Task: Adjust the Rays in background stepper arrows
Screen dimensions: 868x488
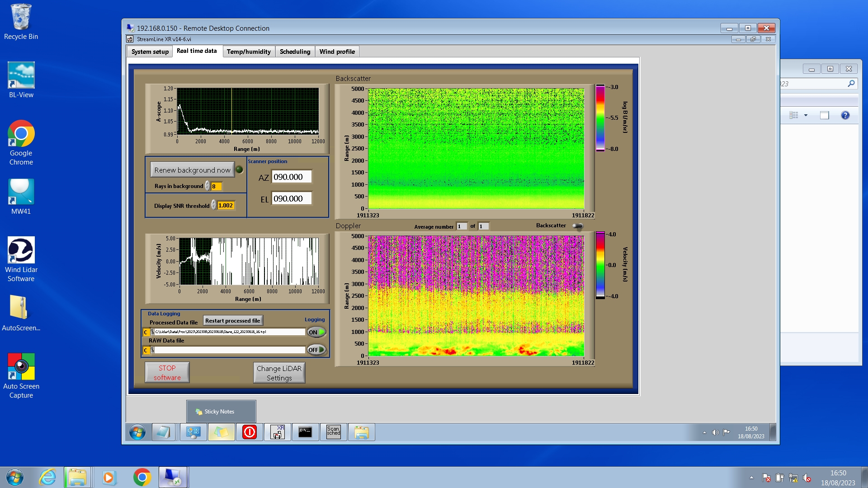Action: [x=208, y=186]
